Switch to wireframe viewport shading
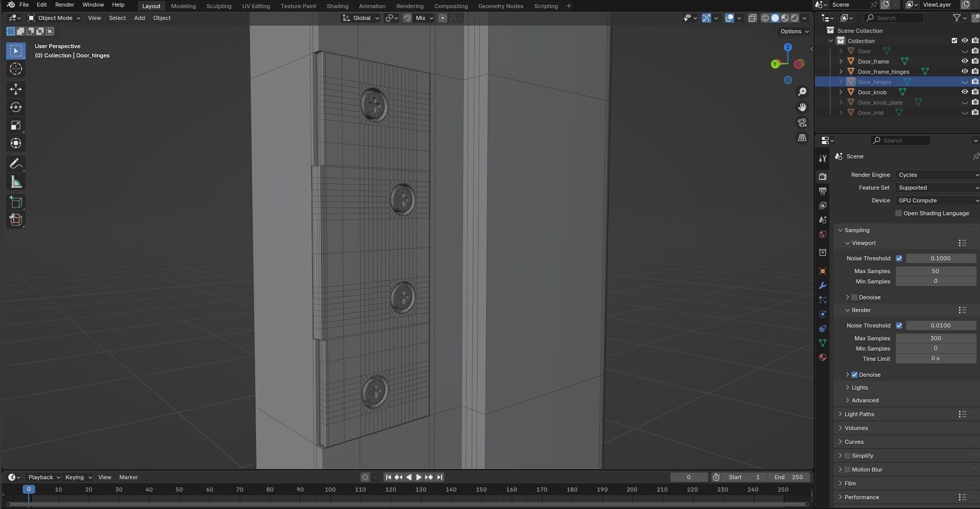 765,18
